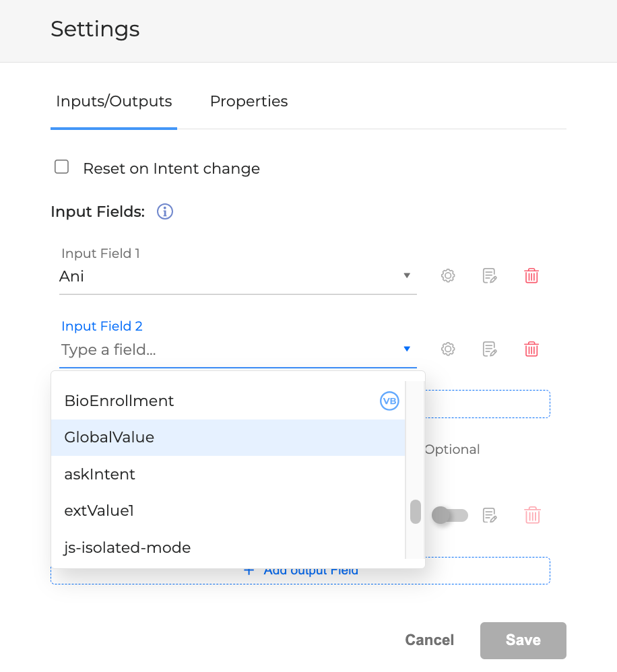Enable Reset on Intent change checkbox
This screenshot has width=617, height=672.
click(62, 167)
